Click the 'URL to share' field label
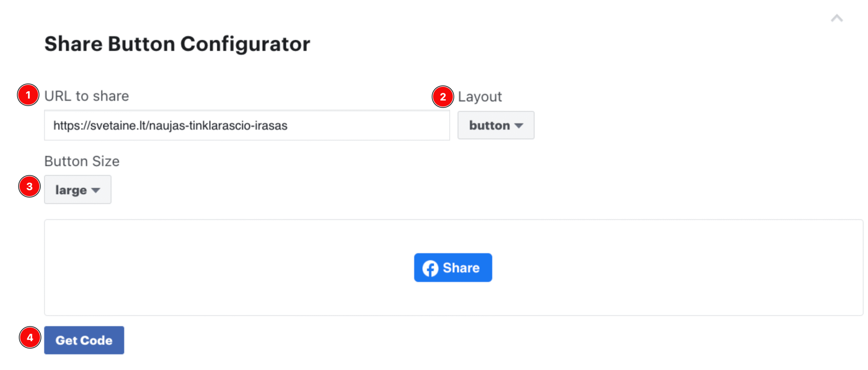This screenshot has width=868, height=370. coord(87,96)
